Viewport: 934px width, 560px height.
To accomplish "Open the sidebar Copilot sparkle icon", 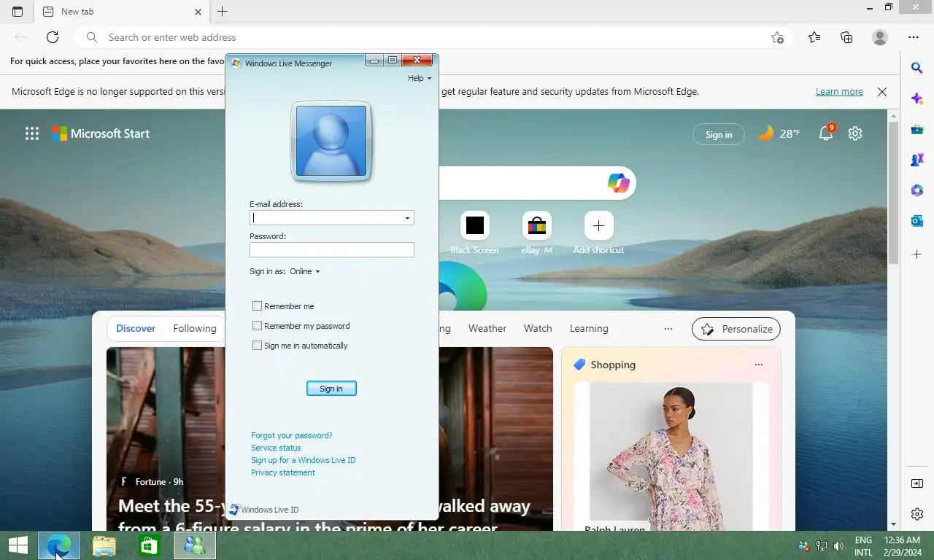I will (917, 98).
